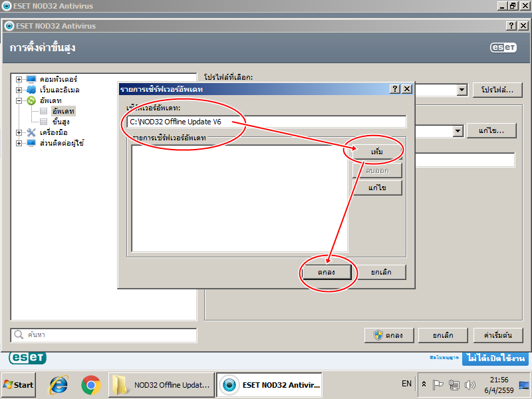Click the เครื่องมือ tools icon
532x399 pixels.
click(x=31, y=132)
